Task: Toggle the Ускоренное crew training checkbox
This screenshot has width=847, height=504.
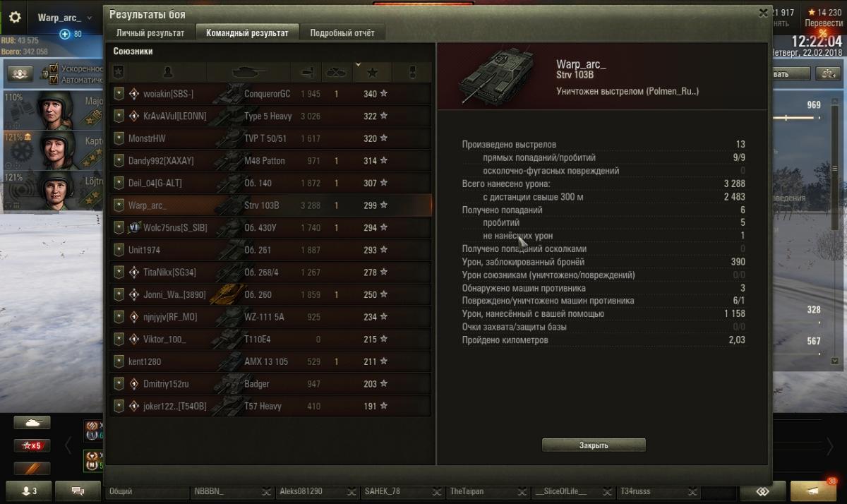Action: pos(54,69)
